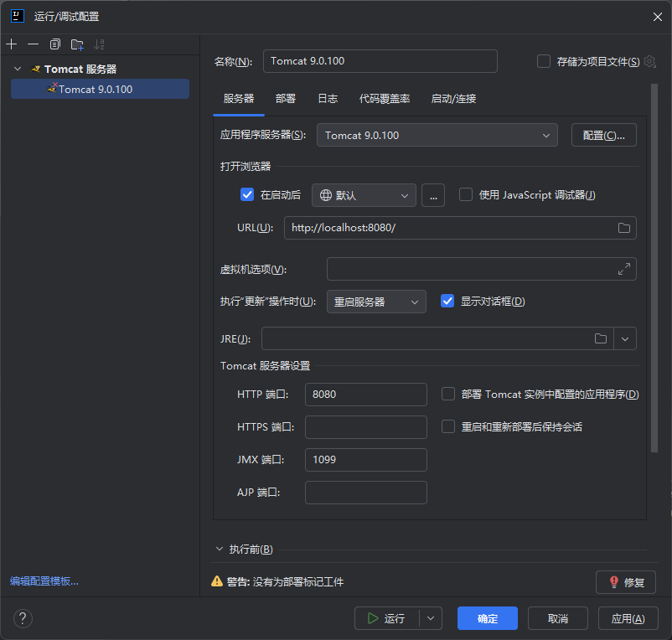Collapse the 执行前 section
672x640 pixels.
point(220,549)
